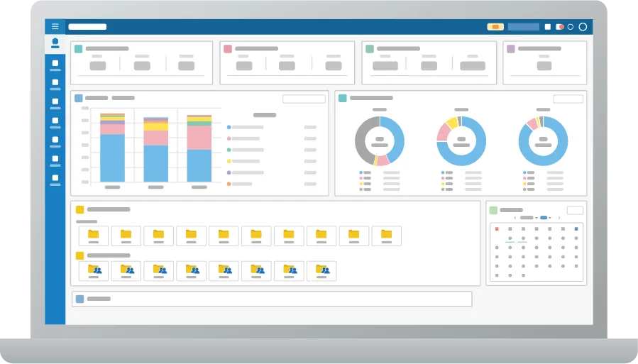Click the pink segment of the third stacked bar

pos(199,138)
